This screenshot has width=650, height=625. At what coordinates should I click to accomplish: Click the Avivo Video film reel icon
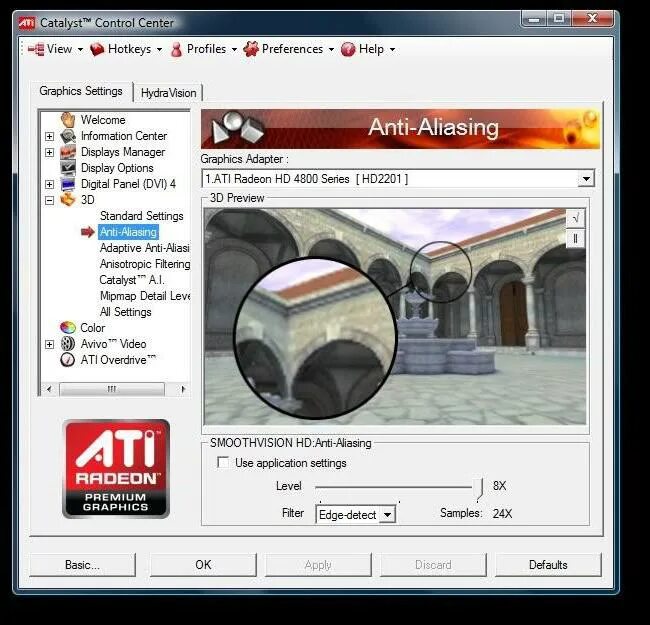pyautogui.click(x=68, y=344)
